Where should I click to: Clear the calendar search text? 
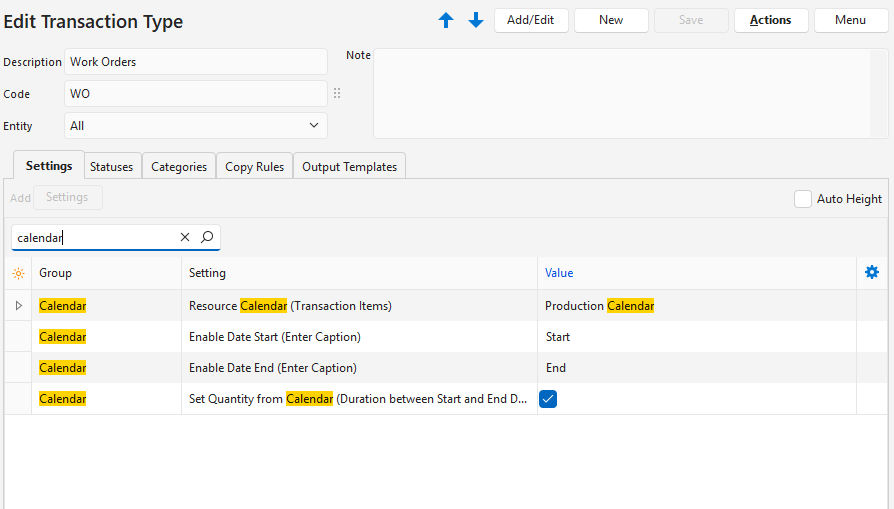[185, 237]
